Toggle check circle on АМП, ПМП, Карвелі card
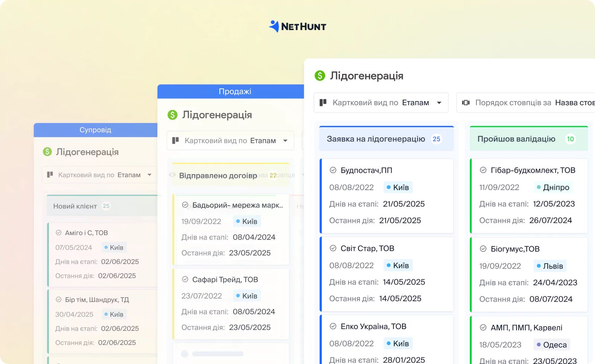 coord(483,328)
